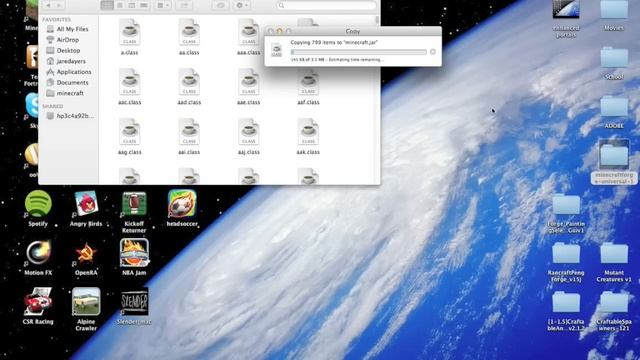Select the minecraftforge-universal desktop folder
640x360 pixels.
[614, 156]
